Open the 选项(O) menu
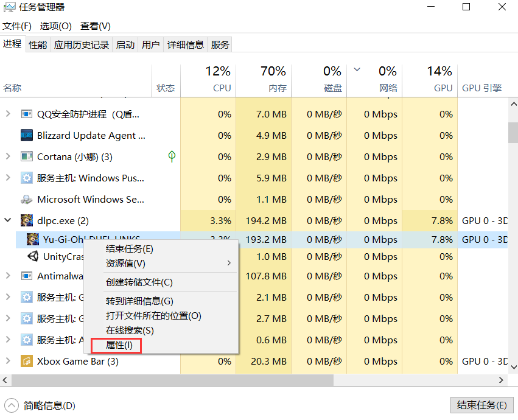Image resolution: width=518 pixels, height=420 pixels. coord(56,26)
